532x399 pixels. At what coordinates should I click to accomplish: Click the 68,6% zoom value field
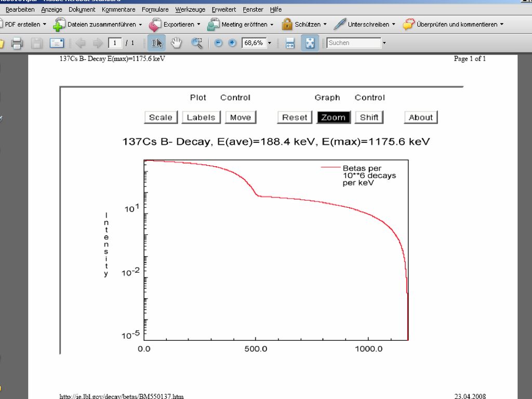point(254,43)
